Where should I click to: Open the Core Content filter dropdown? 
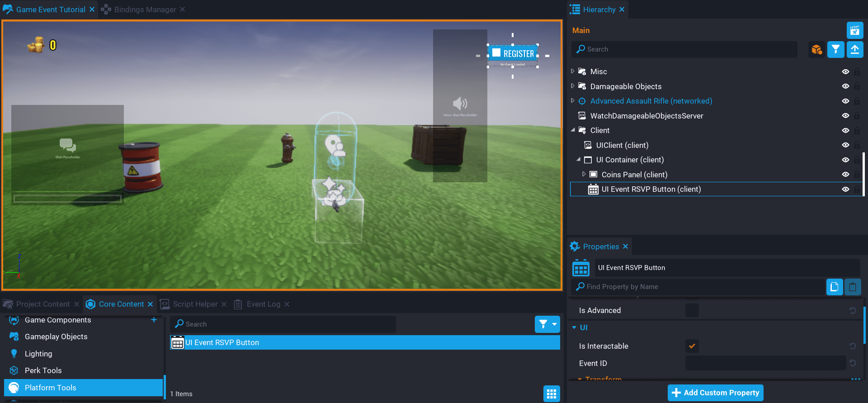point(547,324)
